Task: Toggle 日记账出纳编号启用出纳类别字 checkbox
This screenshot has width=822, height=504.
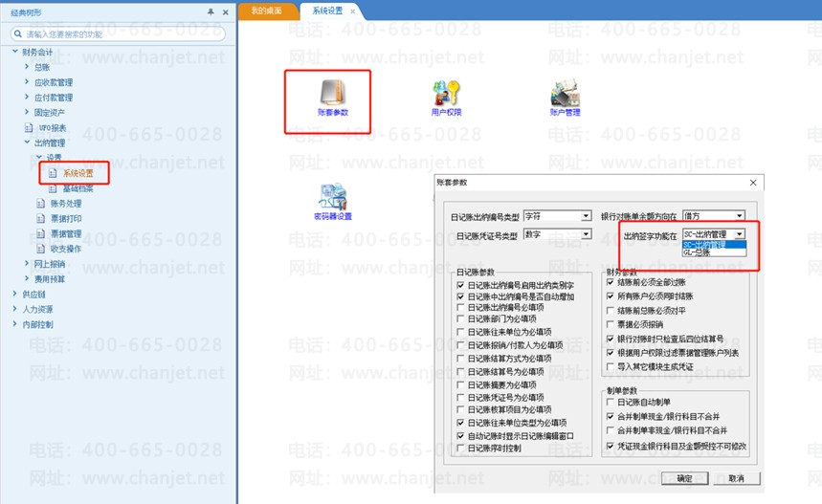Action: coord(460,285)
